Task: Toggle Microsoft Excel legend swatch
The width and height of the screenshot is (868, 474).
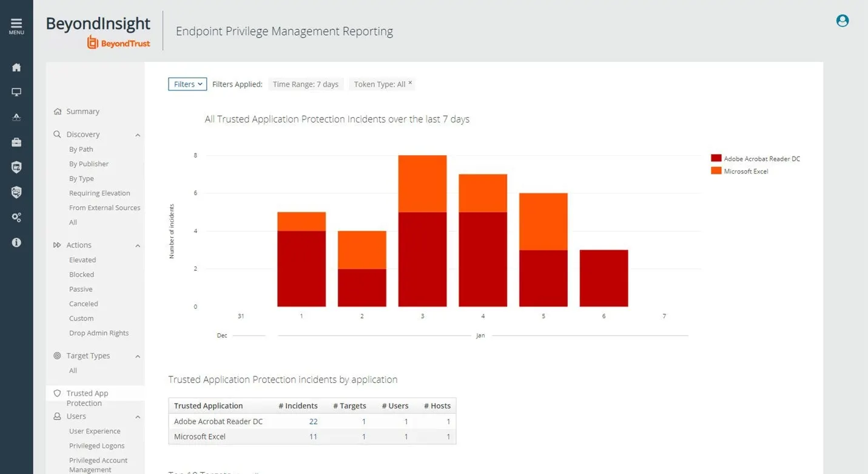Action: (x=716, y=171)
